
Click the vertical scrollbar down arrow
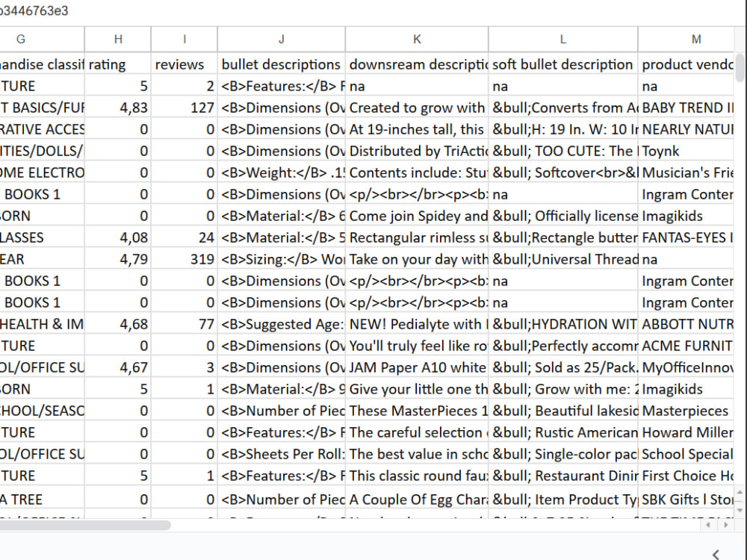tap(740, 510)
